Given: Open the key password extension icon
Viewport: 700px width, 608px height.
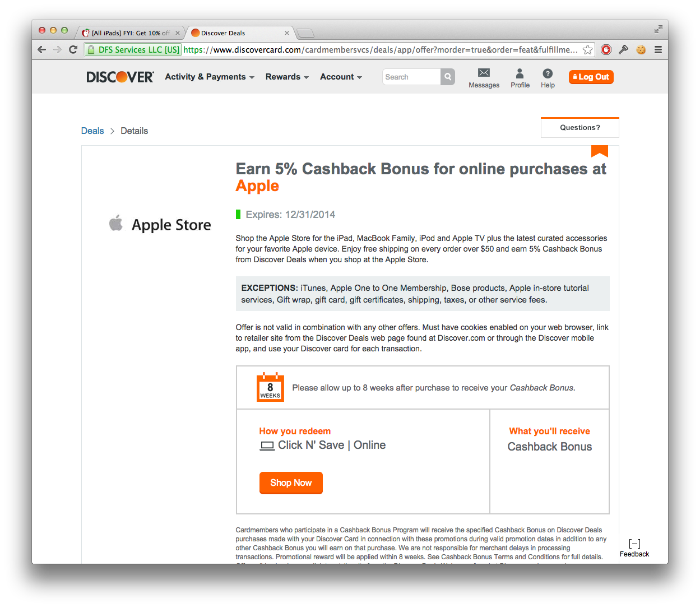Looking at the screenshot, I should (623, 50).
